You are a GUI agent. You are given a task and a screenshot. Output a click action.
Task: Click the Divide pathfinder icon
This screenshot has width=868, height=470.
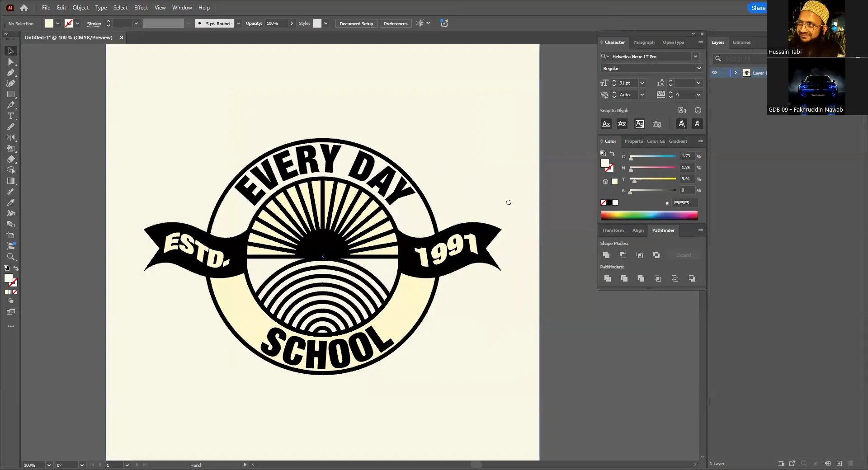(608, 279)
